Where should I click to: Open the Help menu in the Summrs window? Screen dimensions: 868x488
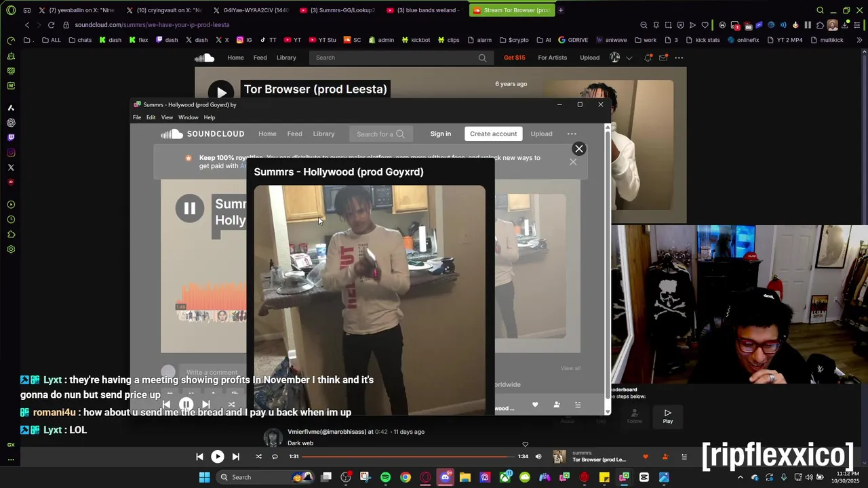click(210, 117)
